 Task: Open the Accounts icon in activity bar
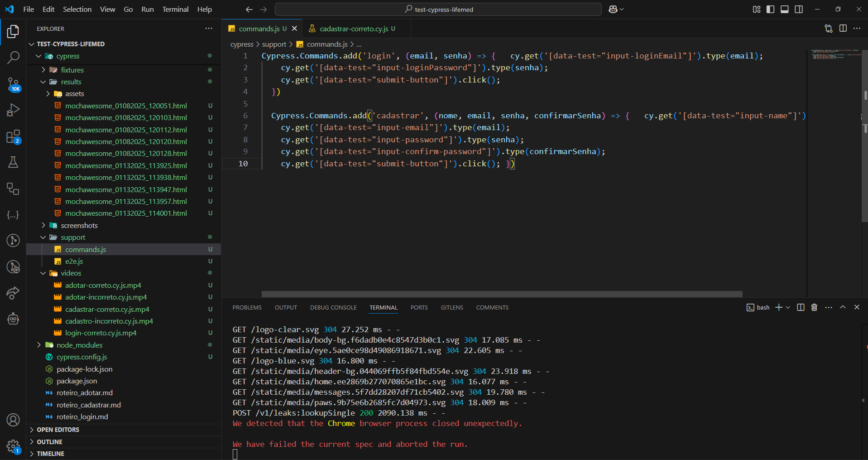click(13, 420)
